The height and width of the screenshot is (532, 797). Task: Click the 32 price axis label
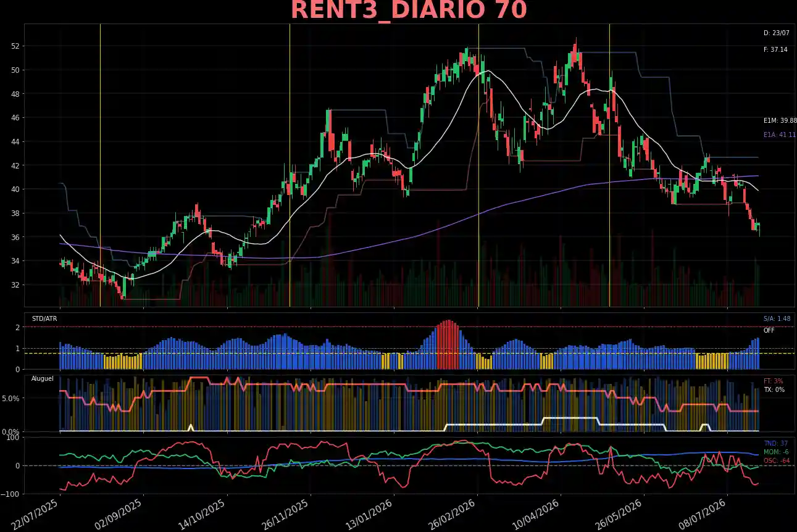click(15, 285)
